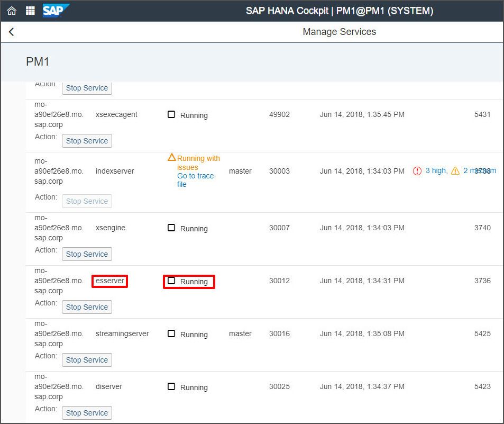Click disabled Stop Service for indexserver
The width and height of the screenshot is (504, 424).
(x=87, y=201)
